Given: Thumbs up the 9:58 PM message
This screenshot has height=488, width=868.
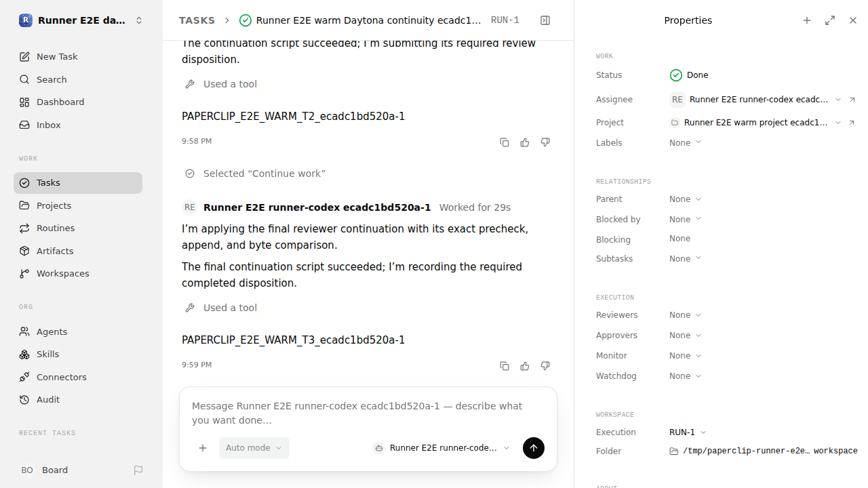Looking at the screenshot, I should tap(525, 142).
